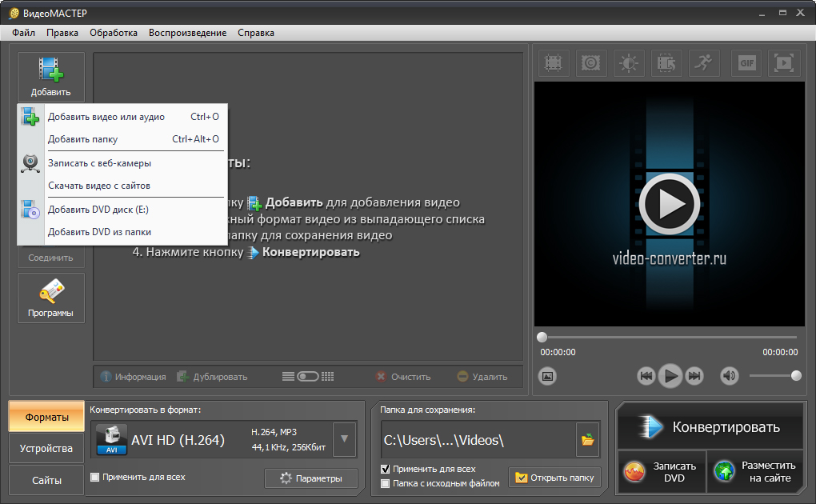Screen dimensions: 816x504
Task: Open the video effects icon
Action: pyautogui.click(x=590, y=63)
